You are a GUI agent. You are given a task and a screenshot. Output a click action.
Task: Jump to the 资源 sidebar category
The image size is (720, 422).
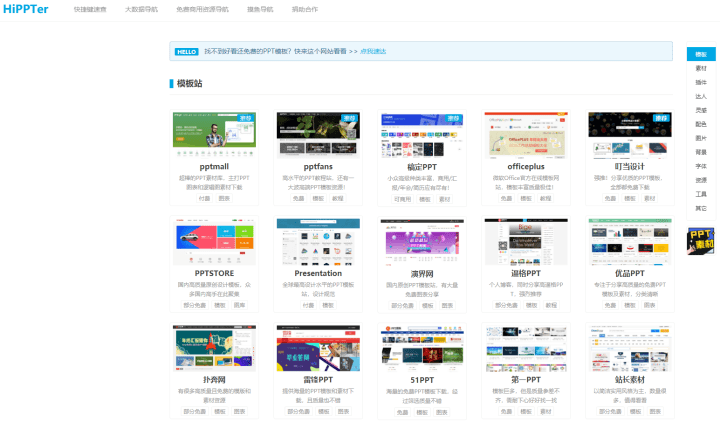pyautogui.click(x=701, y=180)
